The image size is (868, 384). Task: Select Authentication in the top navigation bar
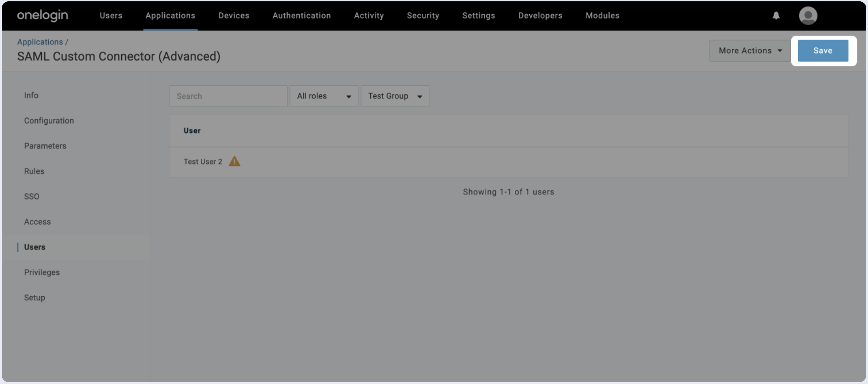coord(301,15)
